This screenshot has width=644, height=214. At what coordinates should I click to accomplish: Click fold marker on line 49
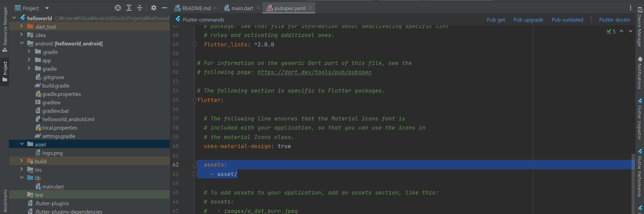tap(194, 44)
